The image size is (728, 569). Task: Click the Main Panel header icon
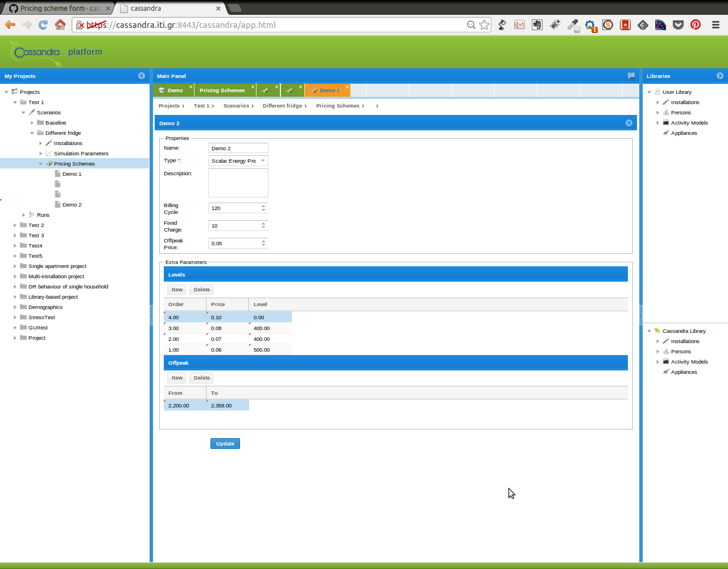631,76
